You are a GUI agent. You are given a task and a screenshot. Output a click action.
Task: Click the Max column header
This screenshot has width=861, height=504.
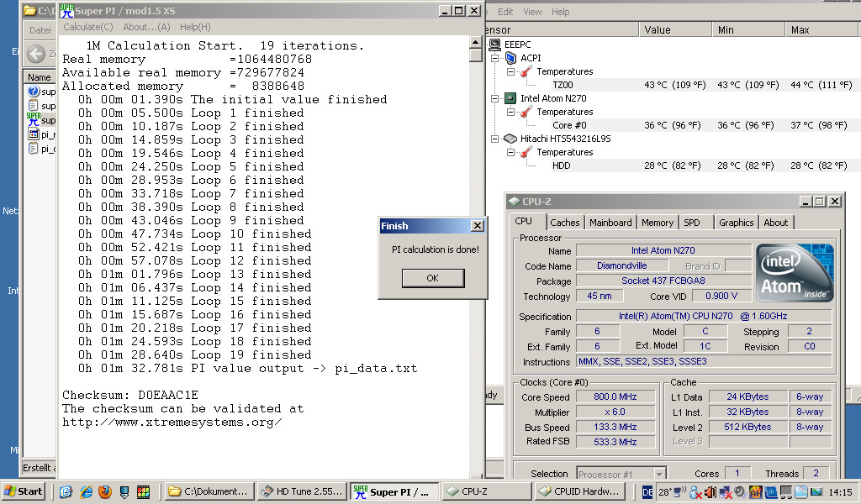[x=822, y=29]
